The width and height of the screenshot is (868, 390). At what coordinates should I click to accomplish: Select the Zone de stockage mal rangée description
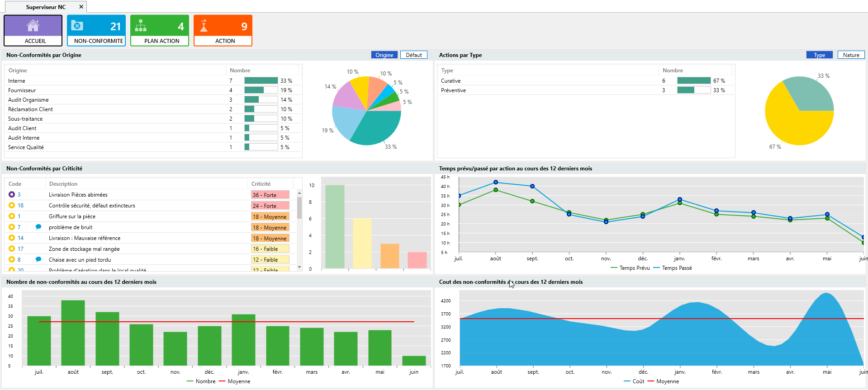point(84,249)
